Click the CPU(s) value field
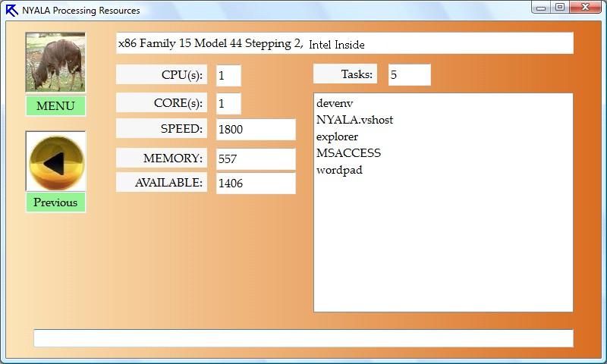Screen dimensions: 607x364 click(228, 75)
